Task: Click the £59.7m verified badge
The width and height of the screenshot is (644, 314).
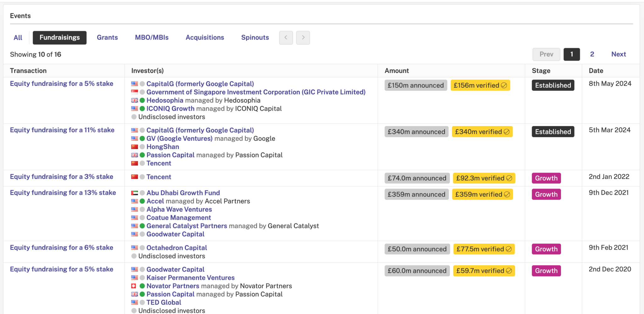Action: tap(484, 271)
